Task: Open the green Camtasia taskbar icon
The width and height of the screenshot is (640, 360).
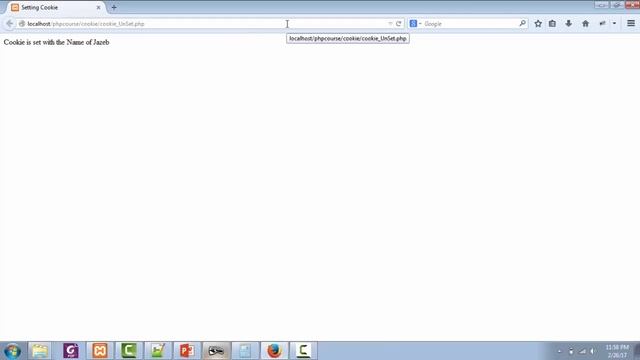Action: coord(129,351)
